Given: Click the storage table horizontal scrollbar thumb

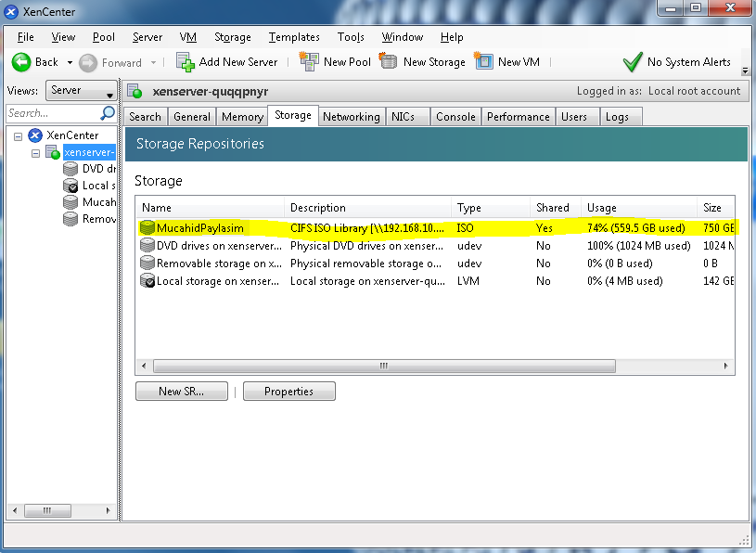Looking at the screenshot, I should coord(384,366).
